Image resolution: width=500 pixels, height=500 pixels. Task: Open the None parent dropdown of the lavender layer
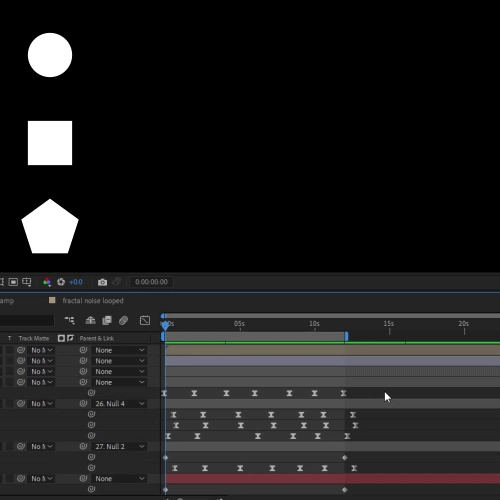(119, 361)
